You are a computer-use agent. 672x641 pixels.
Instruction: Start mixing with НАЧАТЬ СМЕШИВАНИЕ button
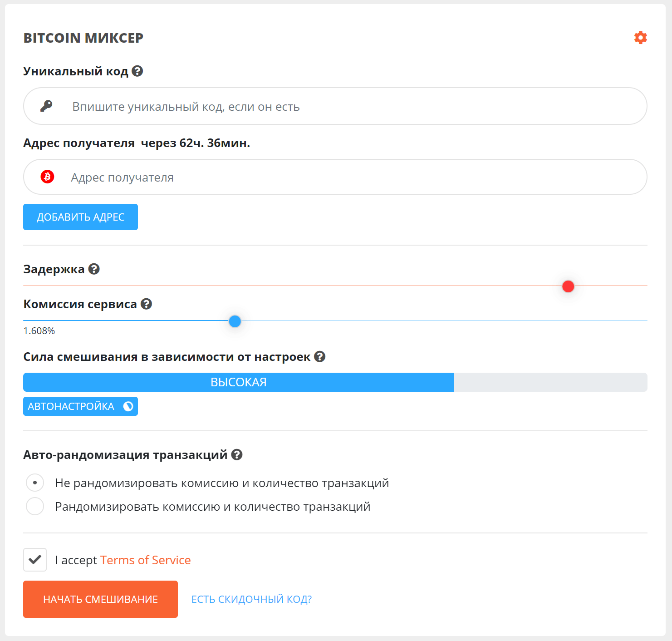click(100, 599)
